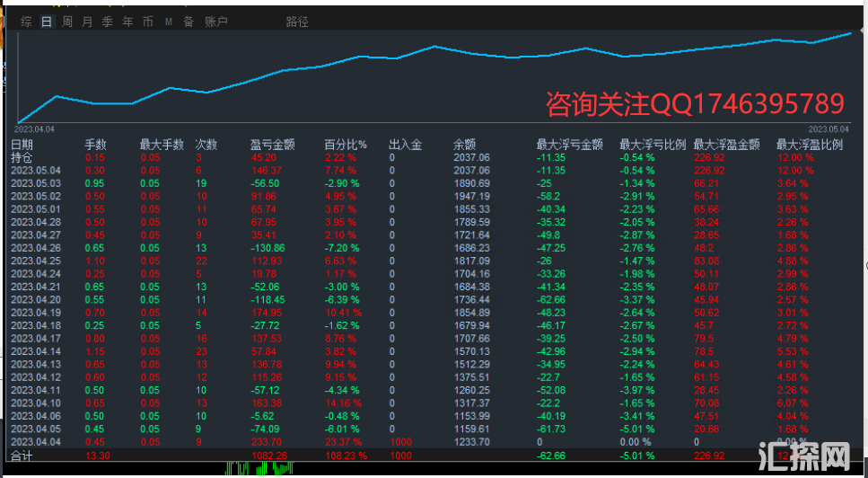Click the 盈亏金额 column header
The height and width of the screenshot is (478, 868).
pyautogui.click(x=272, y=144)
